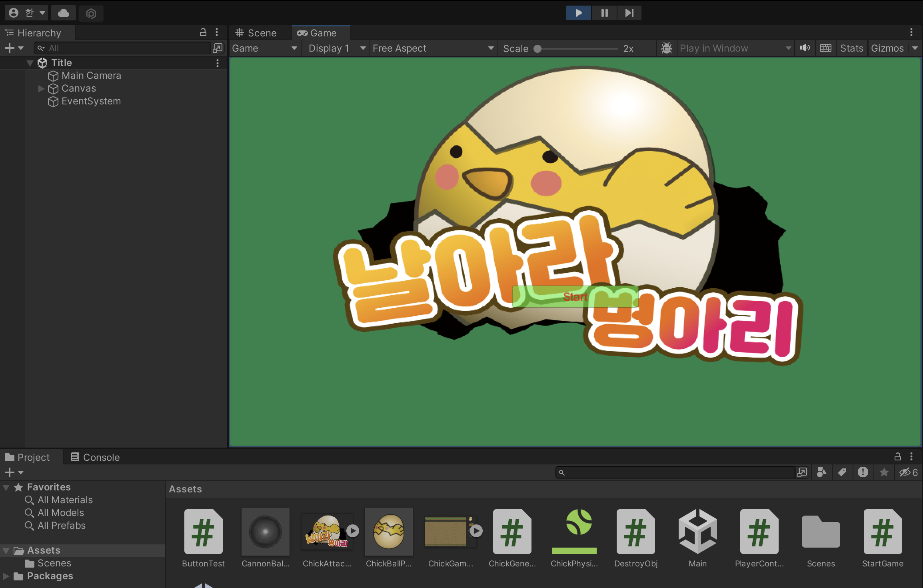This screenshot has height=588, width=923.
Task: Toggle the shortcuts keyboard icon in Game view
Action: 825,48
